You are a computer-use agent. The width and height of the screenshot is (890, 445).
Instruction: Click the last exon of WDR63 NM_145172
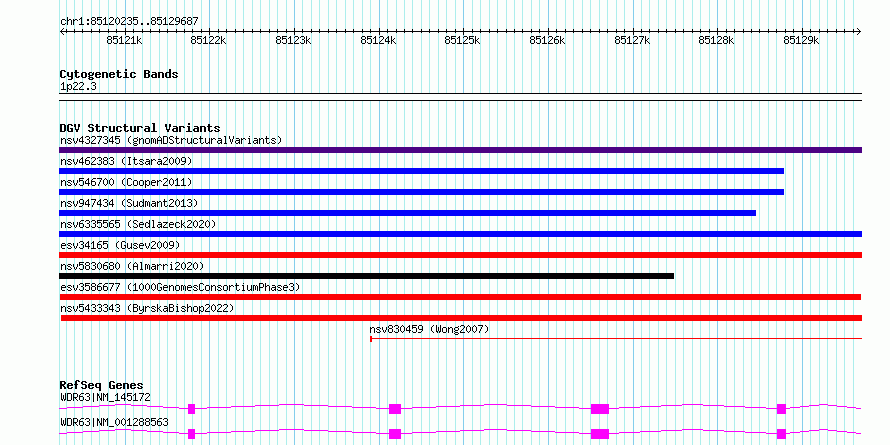(782, 409)
